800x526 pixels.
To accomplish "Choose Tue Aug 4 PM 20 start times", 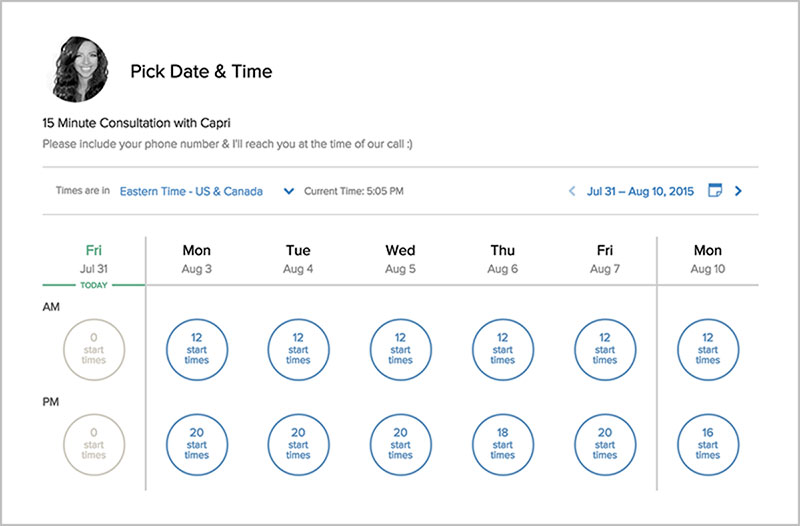I will [x=298, y=444].
